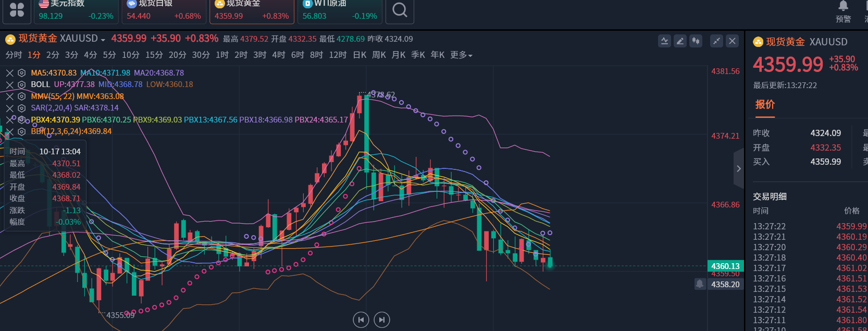Click bell icon beside 4358.20 price
Screen dimensions: 868x331
[700, 284]
